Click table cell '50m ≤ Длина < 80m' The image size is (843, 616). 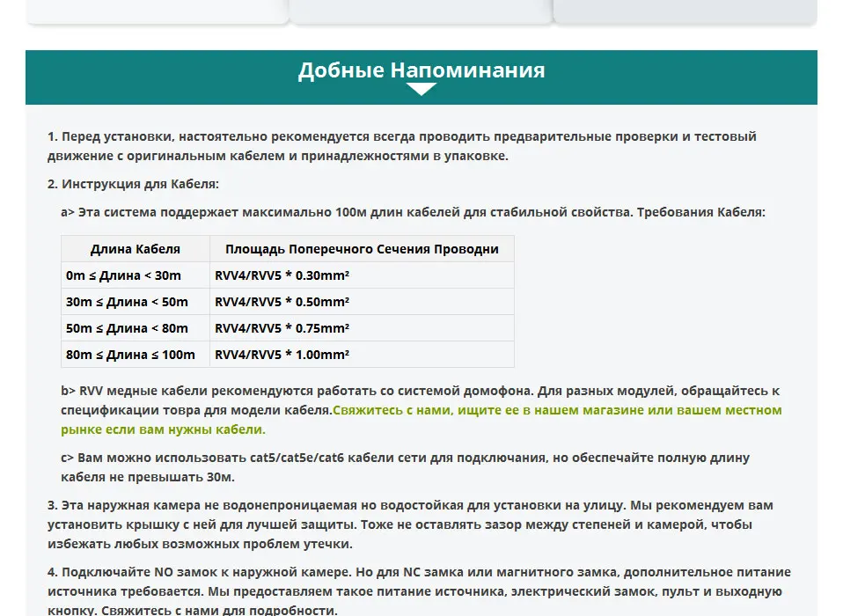pos(136,328)
